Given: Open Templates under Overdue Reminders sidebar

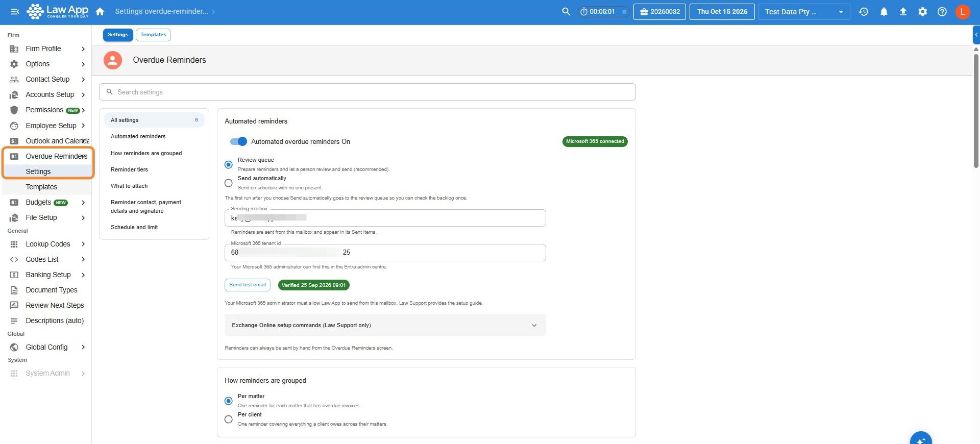Looking at the screenshot, I should pyautogui.click(x=41, y=187).
